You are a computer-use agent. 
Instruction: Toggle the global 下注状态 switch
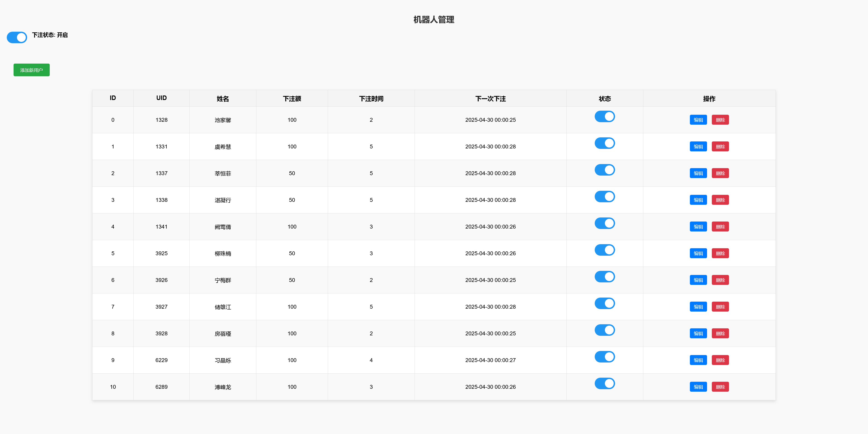coord(17,37)
